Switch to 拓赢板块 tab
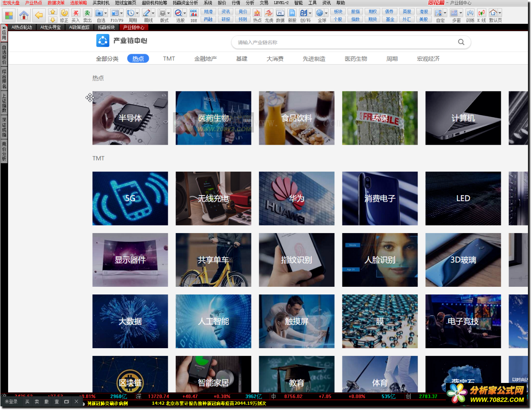This screenshot has height=410, width=532. 106,27
